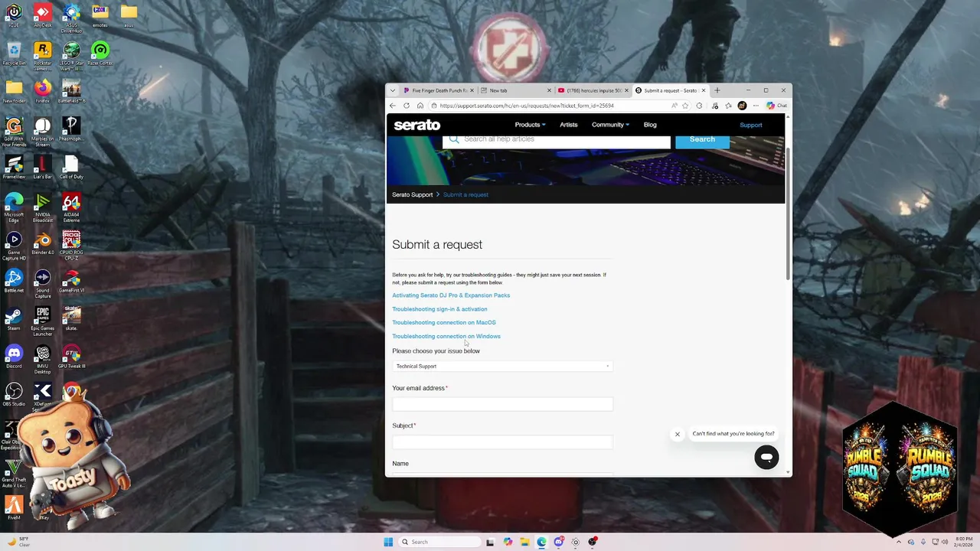Select the GPU Tweak III desktop icon
Screen dimensions: 980x551
[x=71, y=356]
